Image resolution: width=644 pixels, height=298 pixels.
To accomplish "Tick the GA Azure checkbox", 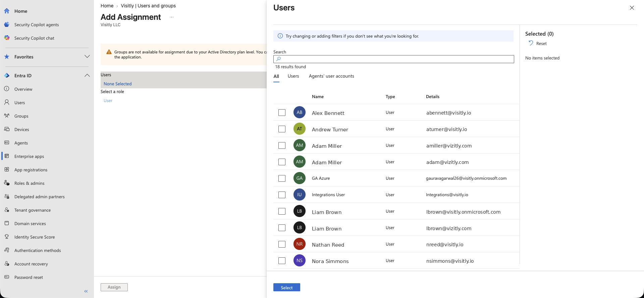I will tap(282, 178).
